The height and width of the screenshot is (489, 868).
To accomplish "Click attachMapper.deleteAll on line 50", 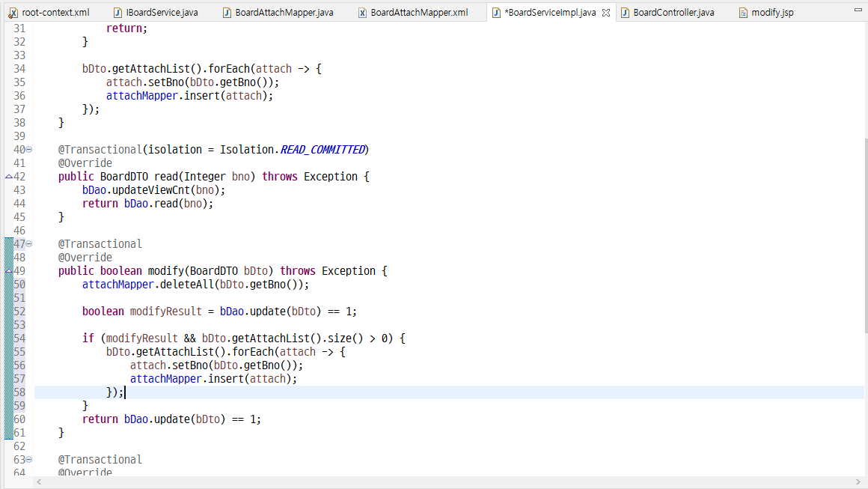I will click(148, 285).
